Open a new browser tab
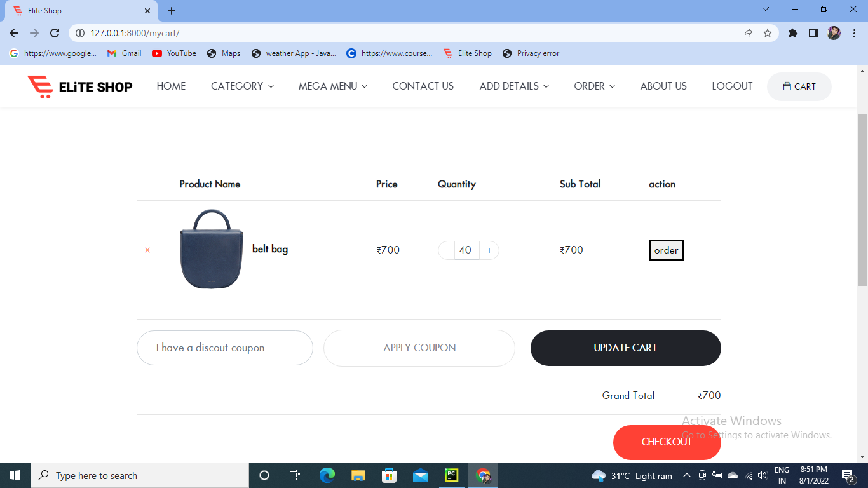 pos(172,11)
